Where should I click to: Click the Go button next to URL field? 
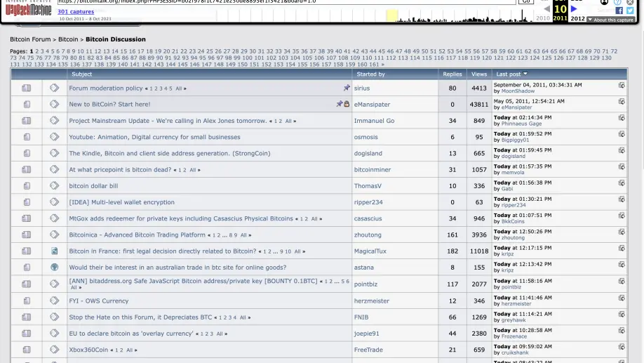pos(526,1)
